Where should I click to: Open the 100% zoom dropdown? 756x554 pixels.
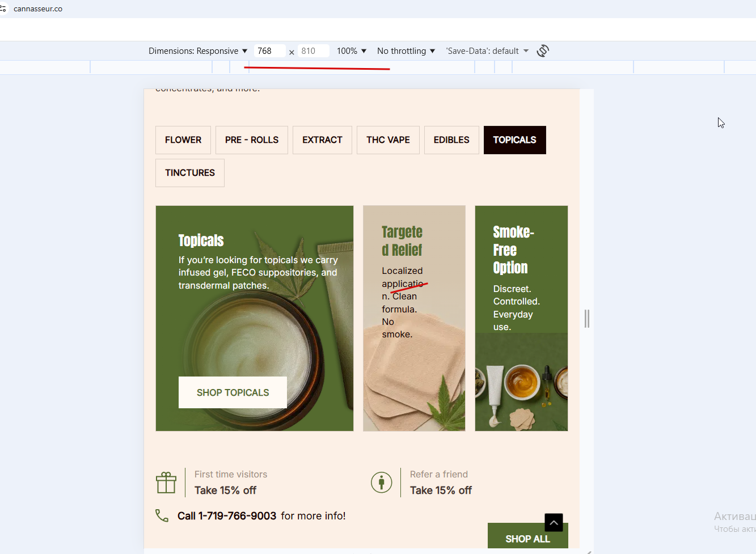tap(352, 51)
